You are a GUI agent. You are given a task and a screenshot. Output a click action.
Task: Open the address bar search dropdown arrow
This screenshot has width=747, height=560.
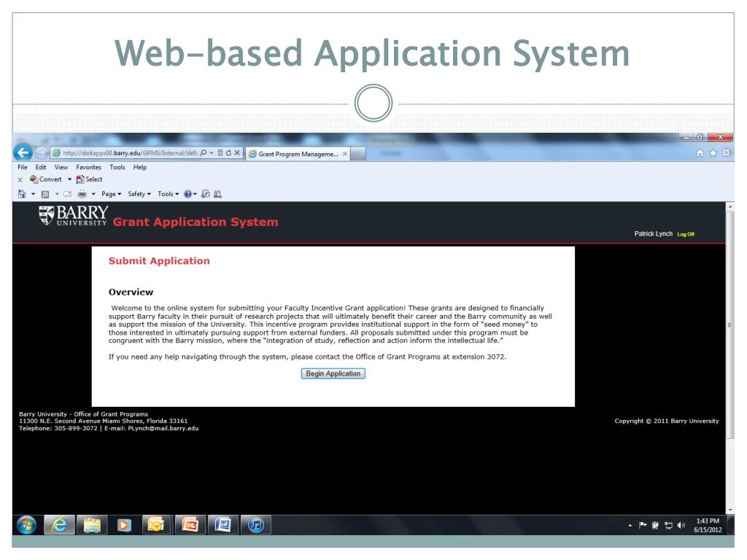pos(212,153)
